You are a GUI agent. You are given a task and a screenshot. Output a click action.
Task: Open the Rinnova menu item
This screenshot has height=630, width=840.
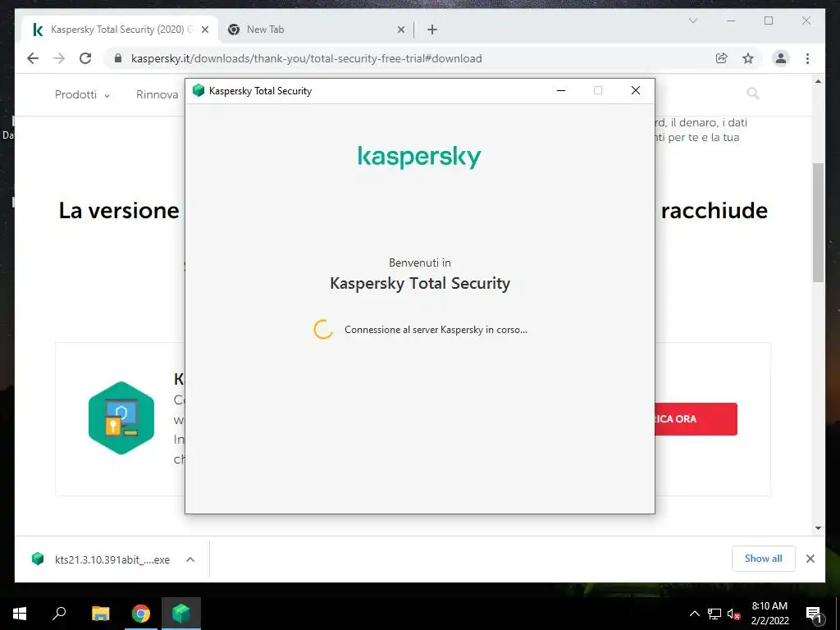tap(157, 95)
